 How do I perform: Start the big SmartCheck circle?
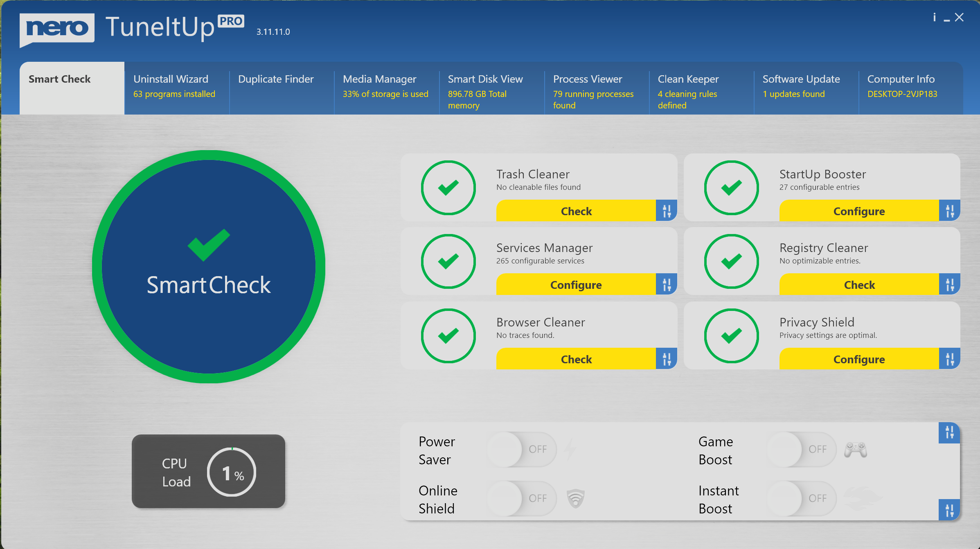[209, 267]
